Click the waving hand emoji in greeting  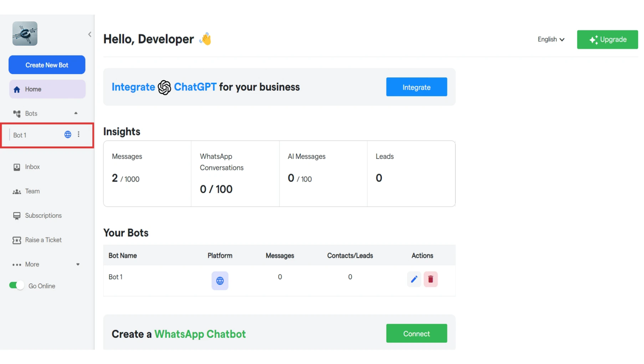[x=205, y=39]
